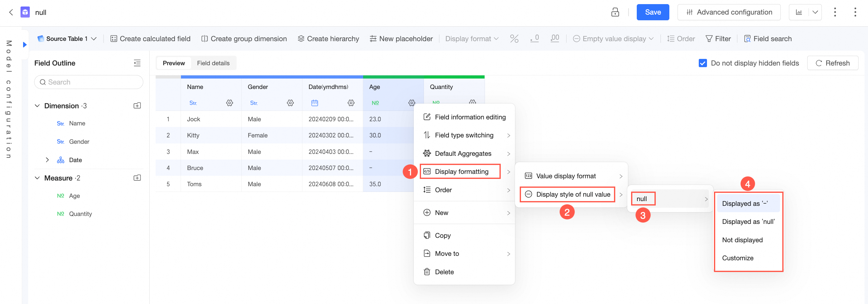The image size is (868, 304).
Task: Go back using the top-left arrow
Action: [x=11, y=12]
